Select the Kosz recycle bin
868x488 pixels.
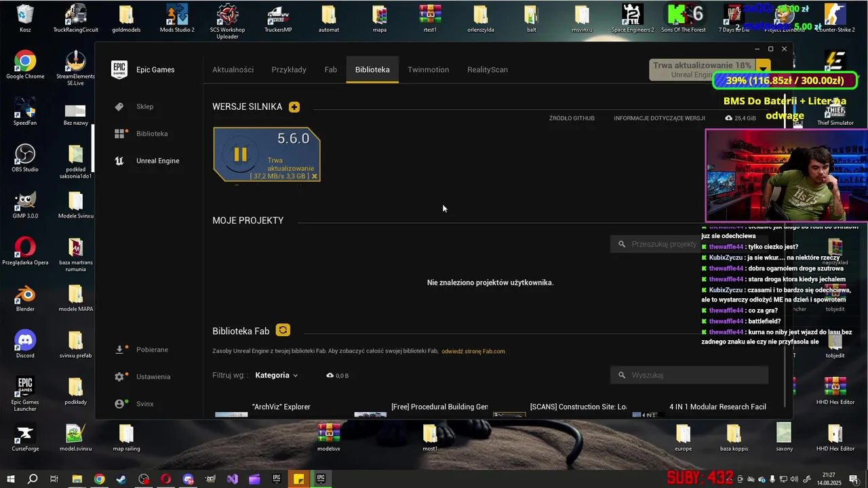pos(25,18)
